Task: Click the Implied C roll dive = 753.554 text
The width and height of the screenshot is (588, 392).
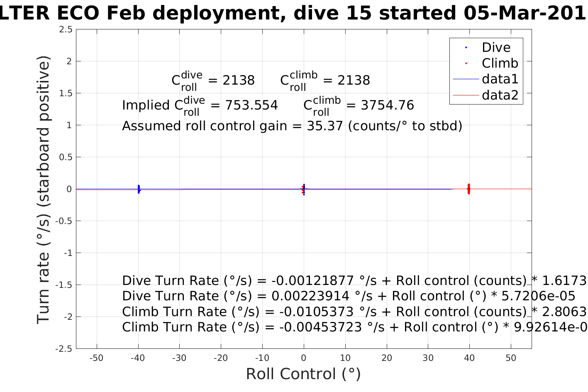Action: 200,106
